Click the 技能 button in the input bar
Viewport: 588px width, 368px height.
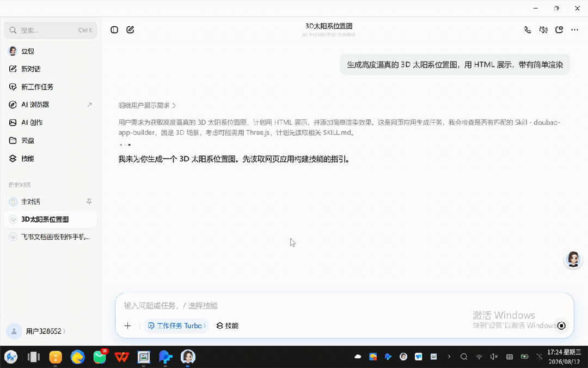click(x=227, y=325)
